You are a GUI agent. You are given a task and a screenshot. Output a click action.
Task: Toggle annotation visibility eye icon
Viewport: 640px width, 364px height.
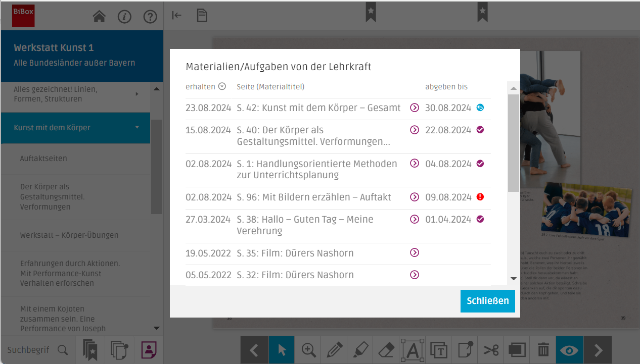[x=570, y=350]
